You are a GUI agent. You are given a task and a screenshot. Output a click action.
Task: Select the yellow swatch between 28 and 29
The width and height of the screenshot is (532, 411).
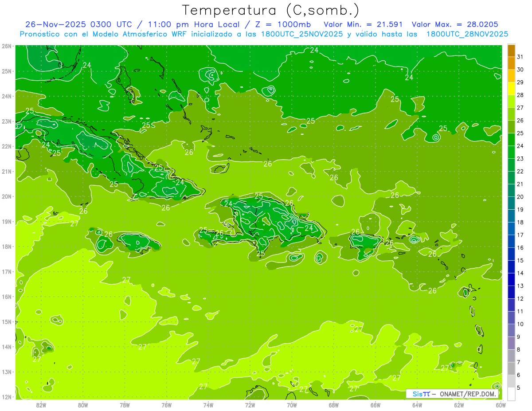click(511, 89)
